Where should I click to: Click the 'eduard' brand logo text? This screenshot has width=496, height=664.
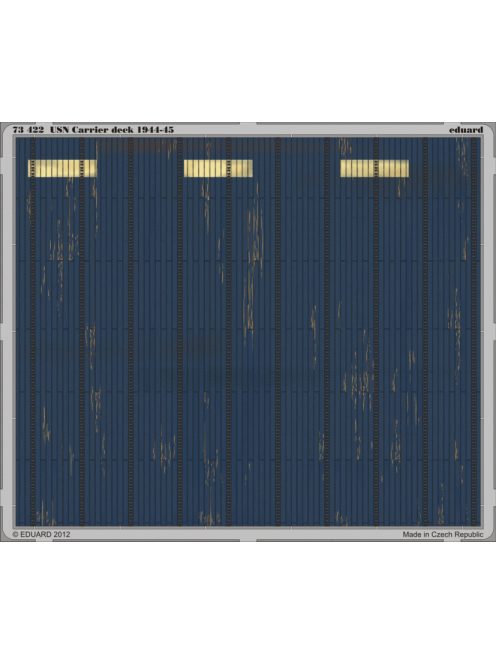pos(466,130)
